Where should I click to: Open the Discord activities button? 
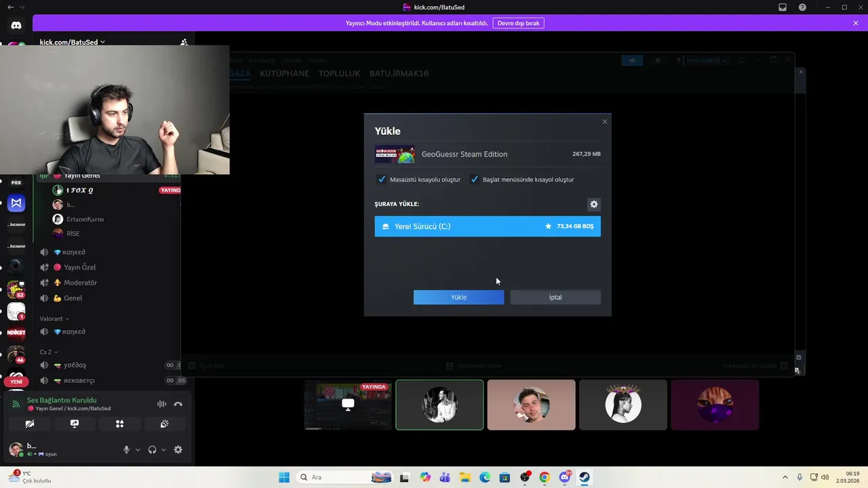tap(119, 424)
